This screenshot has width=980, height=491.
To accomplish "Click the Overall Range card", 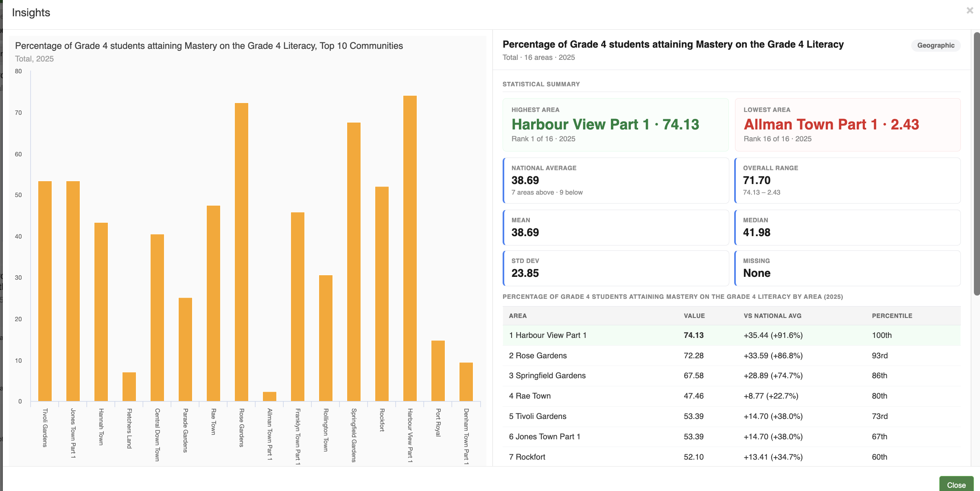I will coord(848,180).
